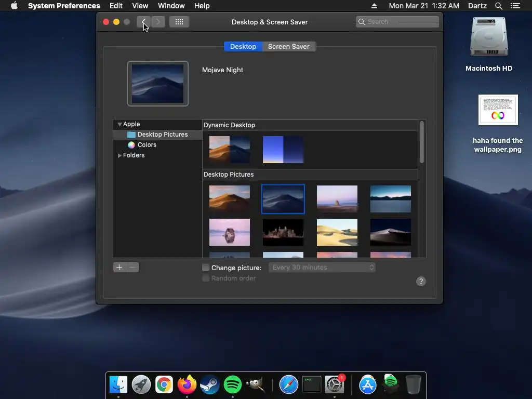Viewport: 532px width, 399px height.
Task: Click the plus button to add folder
Action: click(x=119, y=267)
